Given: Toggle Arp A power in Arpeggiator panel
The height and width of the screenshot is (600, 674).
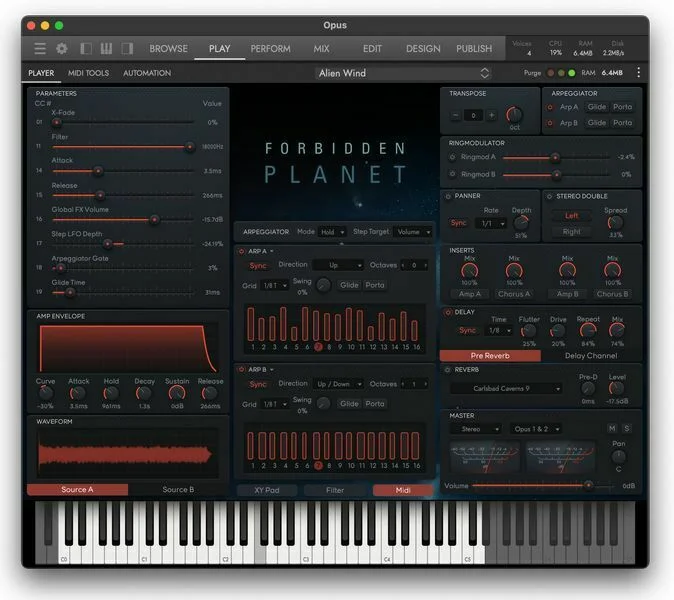Looking at the screenshot, I should coord(550,107).
